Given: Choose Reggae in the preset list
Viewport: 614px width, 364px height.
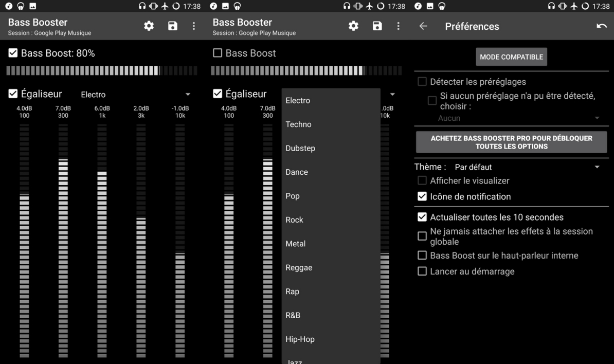Looking at the screenshot, I should click(x=299, y=267).
